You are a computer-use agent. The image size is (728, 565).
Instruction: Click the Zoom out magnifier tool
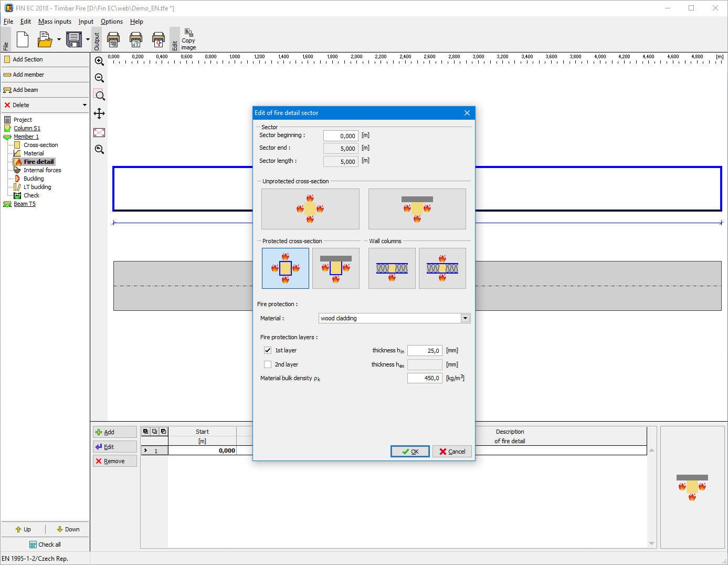[99, 78]
